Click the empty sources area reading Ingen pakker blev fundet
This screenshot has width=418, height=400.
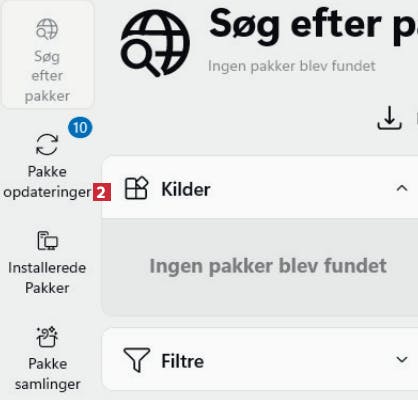click(260, 266)
